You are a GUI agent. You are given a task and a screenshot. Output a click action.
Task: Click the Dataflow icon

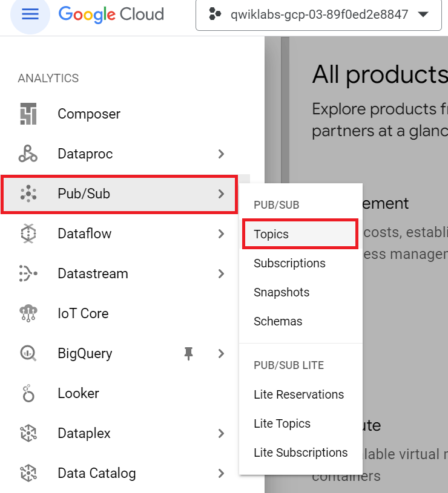(28, 233)
